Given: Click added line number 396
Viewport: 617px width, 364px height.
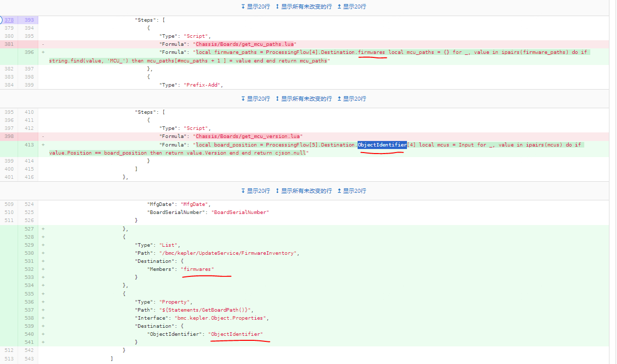Looking at the screenshot, I should (29, 52).
